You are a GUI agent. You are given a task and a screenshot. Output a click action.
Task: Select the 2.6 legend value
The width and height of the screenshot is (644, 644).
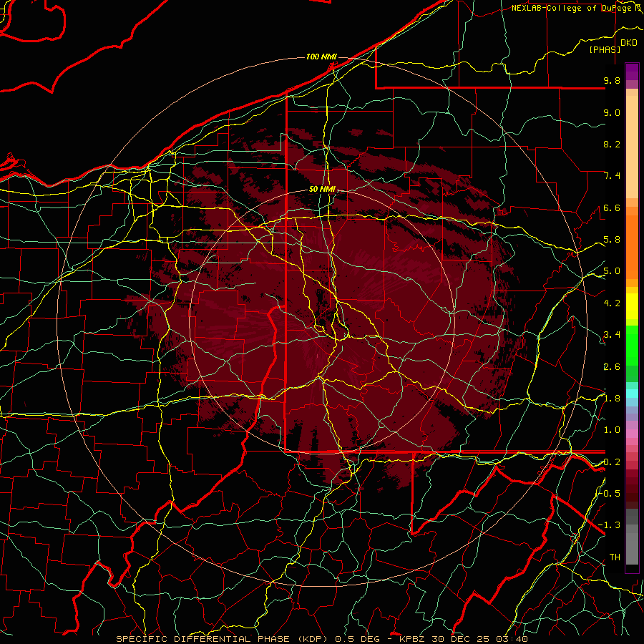pos(612,367)
